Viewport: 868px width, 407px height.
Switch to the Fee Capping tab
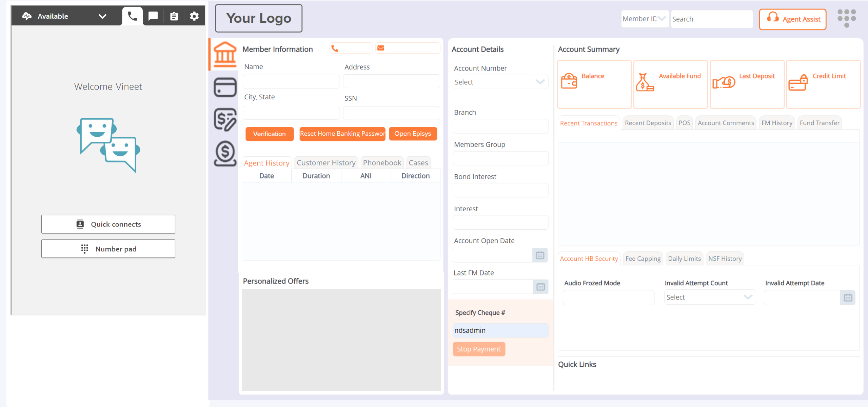click(643, 258)
